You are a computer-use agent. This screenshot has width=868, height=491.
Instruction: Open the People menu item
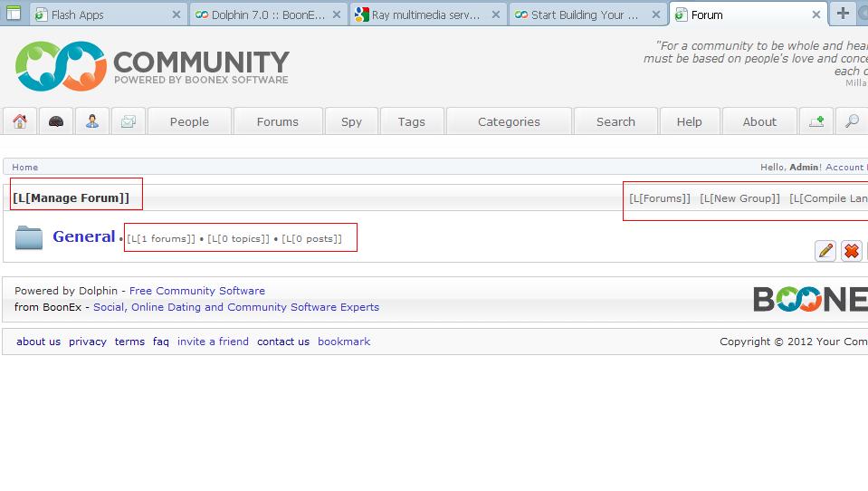tap(189, 121)
